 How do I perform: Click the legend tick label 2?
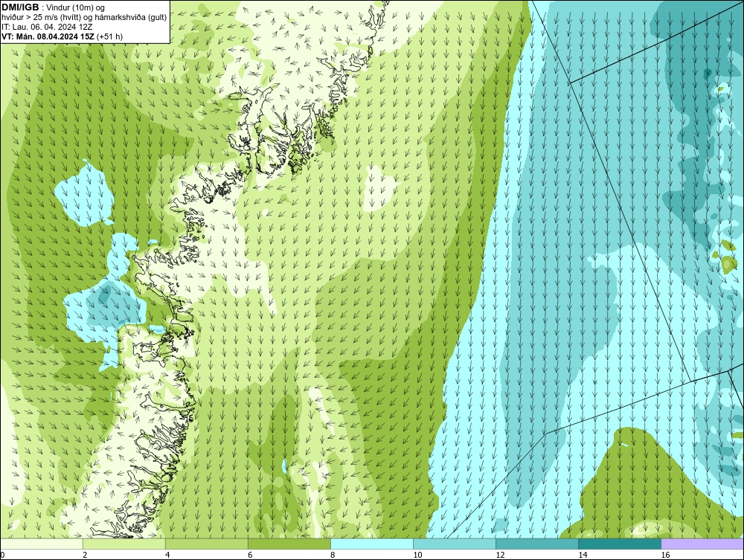click(x=85, y=555)
